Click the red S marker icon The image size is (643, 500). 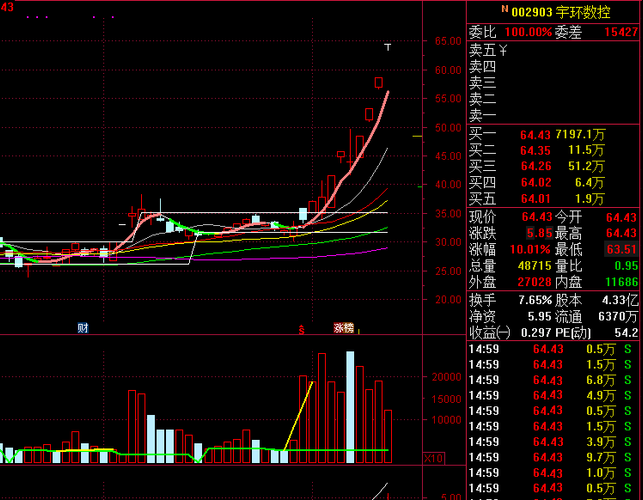point(302,329)
